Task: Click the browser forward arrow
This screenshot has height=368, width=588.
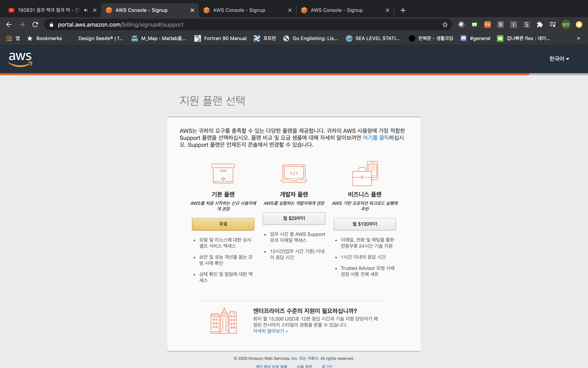Action: [x=22, y=25]
